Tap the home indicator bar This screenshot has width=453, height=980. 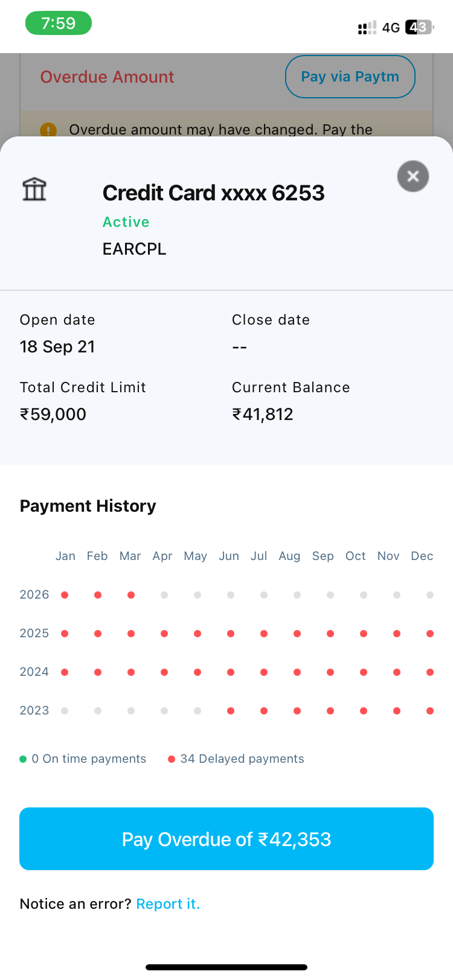pos(226,967)
